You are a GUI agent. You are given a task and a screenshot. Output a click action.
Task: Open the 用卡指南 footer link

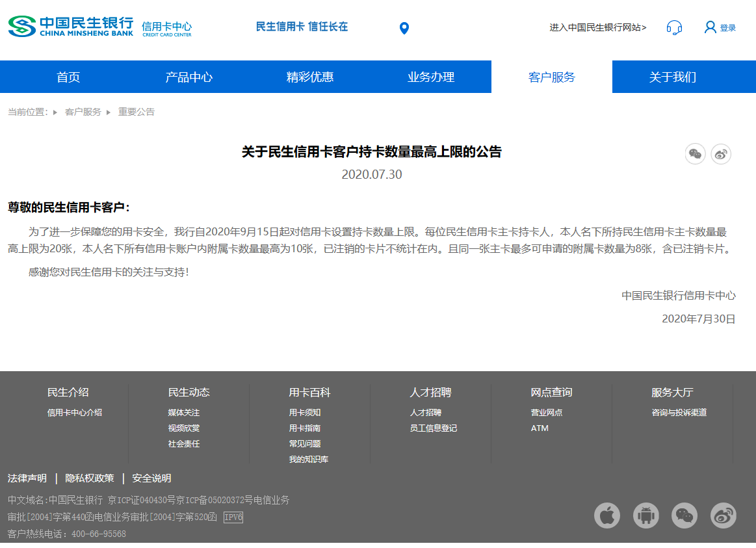tap(305, 428)
